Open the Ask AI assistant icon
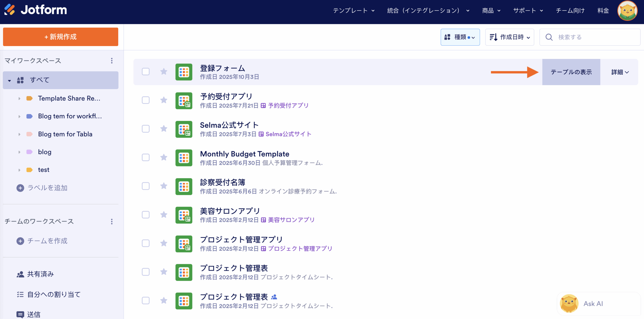Viewport: 644px width, 319px height. [x=569, y=303]
